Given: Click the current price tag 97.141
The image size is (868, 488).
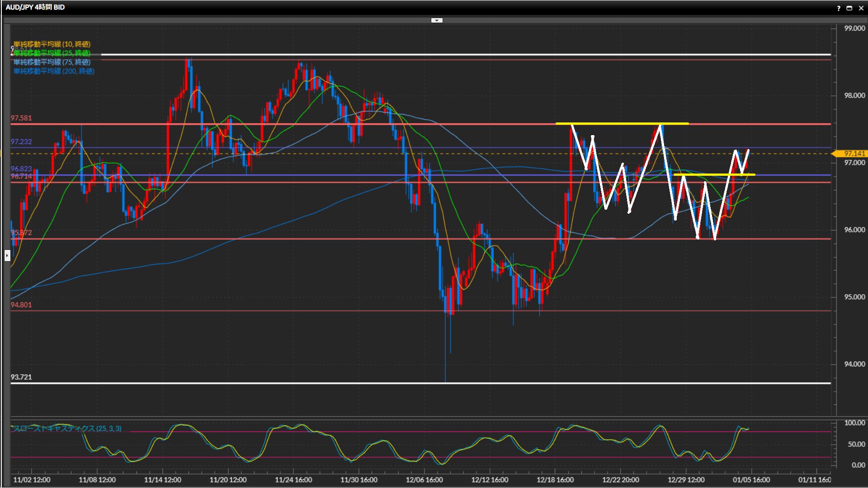Looking at the screenshot, I should pyautogui.click(x=854, y=154).
